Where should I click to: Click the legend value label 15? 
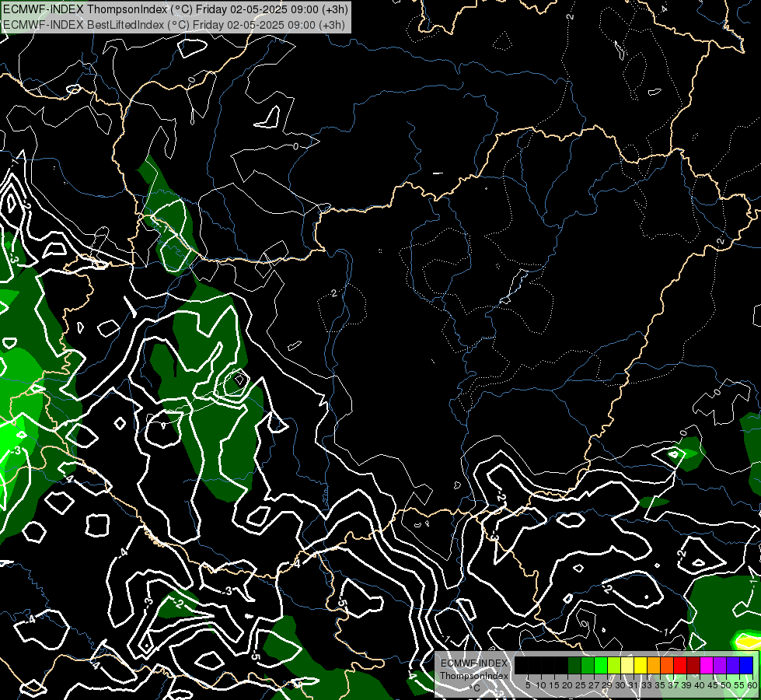coord(555,685)
